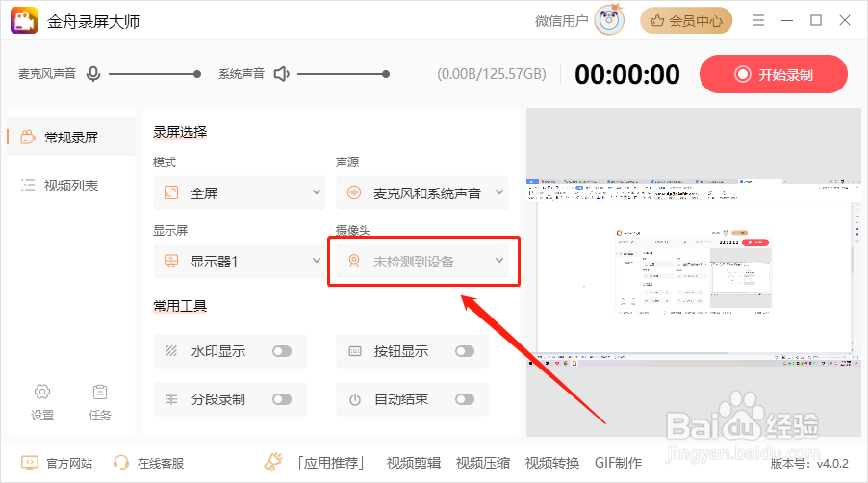Open 视频转换 app link
The width and height of the screenshot is (868, 483).
552,463
